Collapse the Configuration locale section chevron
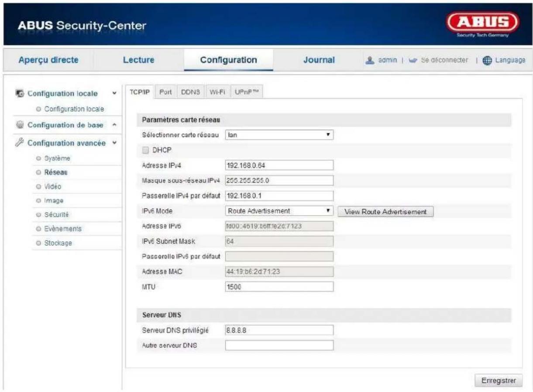The height and width of the screenshot is (392, 533). [x=114, y=94]
